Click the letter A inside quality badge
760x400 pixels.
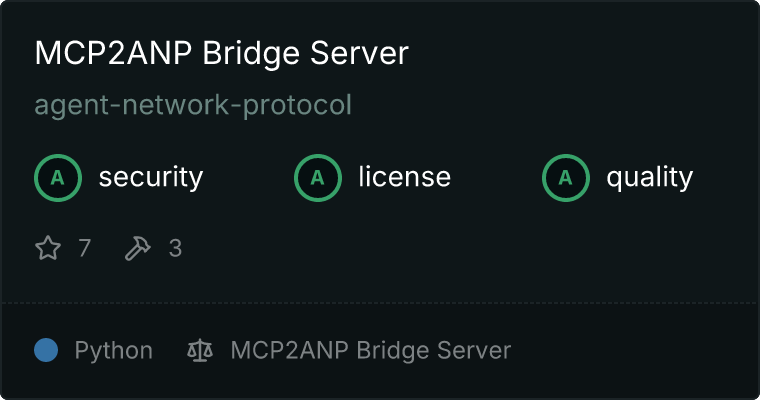click(566, 178)
